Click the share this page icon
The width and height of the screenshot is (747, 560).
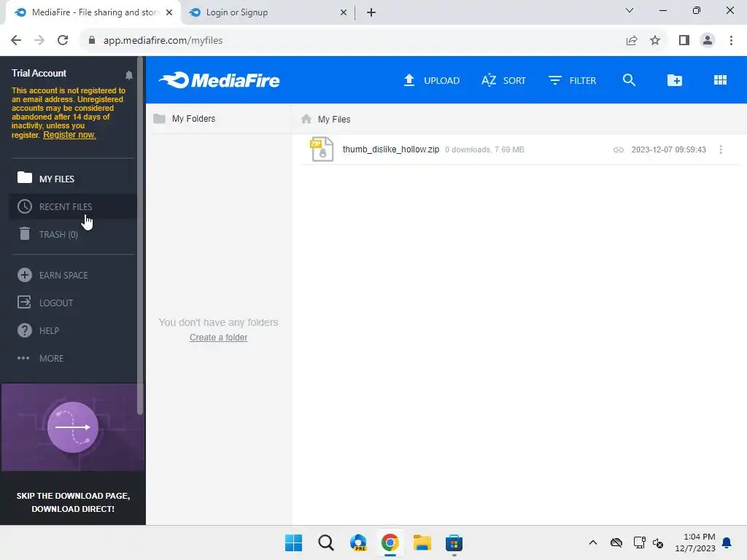(632, 41)
